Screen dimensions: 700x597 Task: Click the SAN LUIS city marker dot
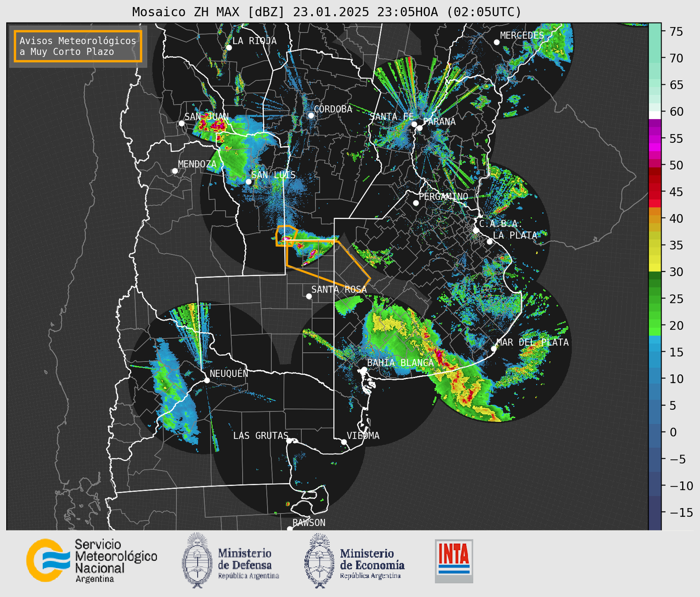249,181
